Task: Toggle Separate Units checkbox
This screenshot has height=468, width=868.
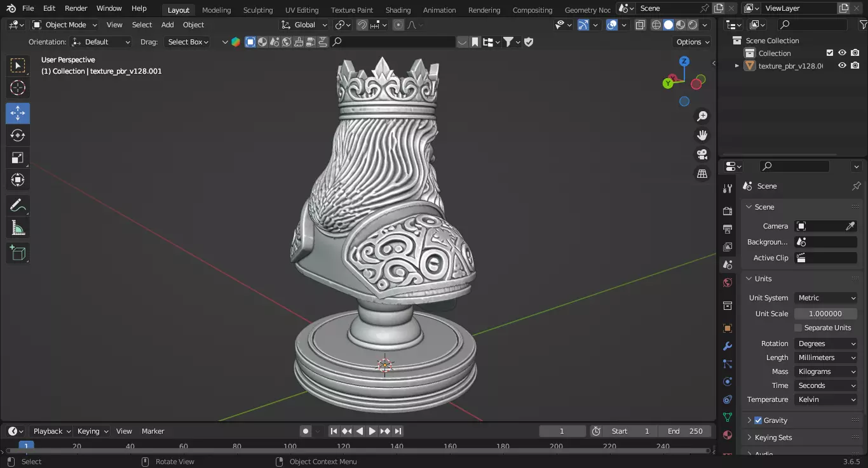Action: [798, 328]
